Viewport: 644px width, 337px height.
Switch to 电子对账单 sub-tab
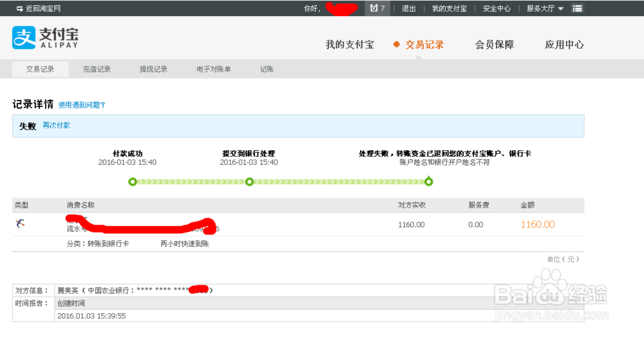[214, 69]
